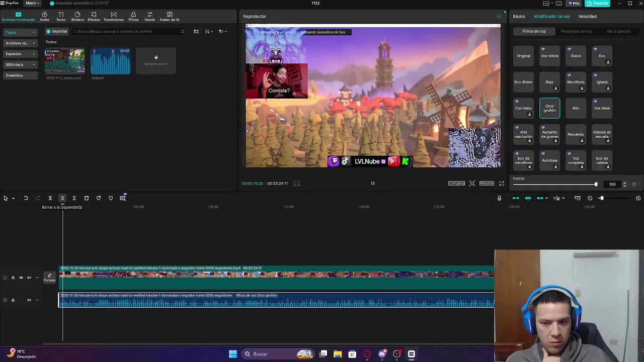This screenshot has width=644, height=362.
Task: Click the Exportar button
Action: [598, 3]
